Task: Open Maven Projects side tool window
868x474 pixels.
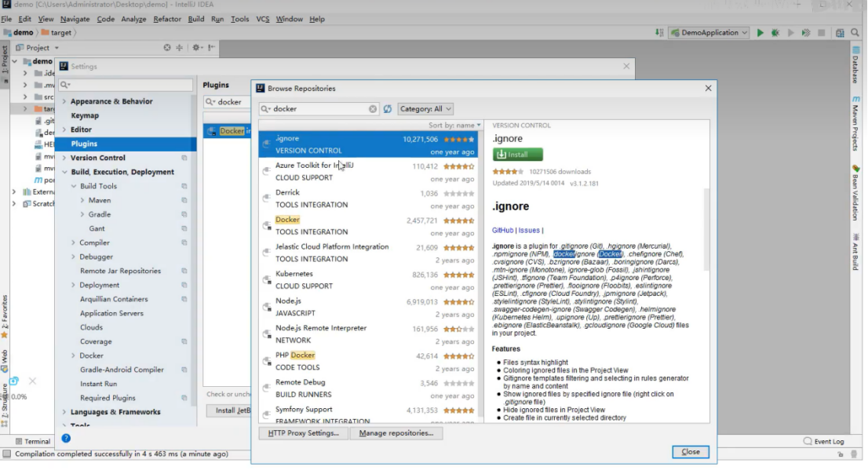Action: [x=855, y=123]
